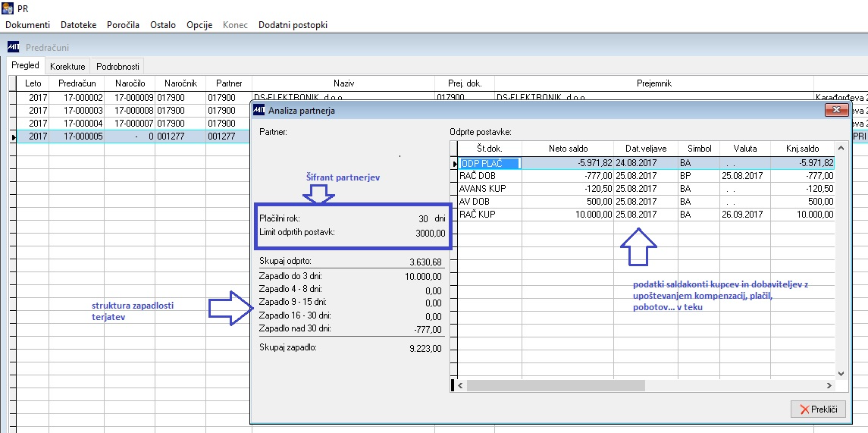Open the Poročila menu
This screenshot has height=433, width=868.
point(123,25)
